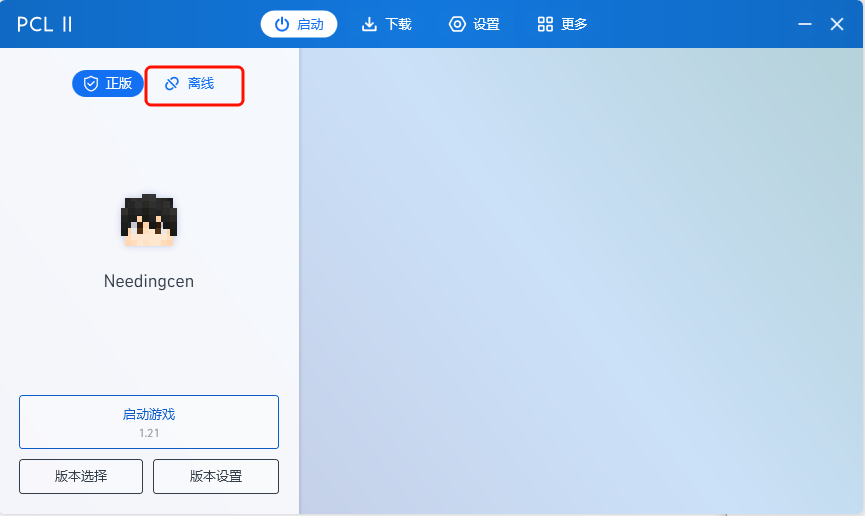Open the 下载 tab
The height and width of the screenshot is (516, 865).
(387, 24)
